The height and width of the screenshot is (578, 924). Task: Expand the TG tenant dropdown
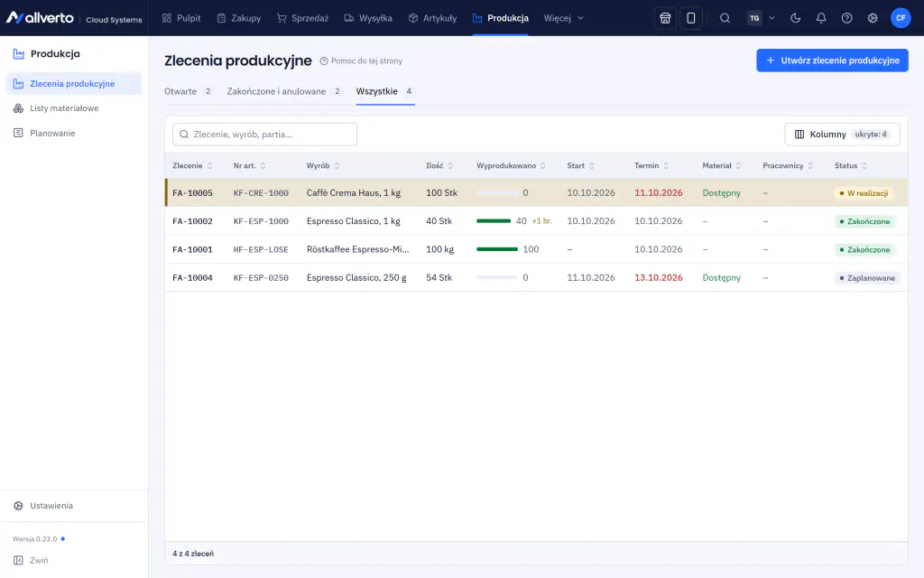(761, 18)
